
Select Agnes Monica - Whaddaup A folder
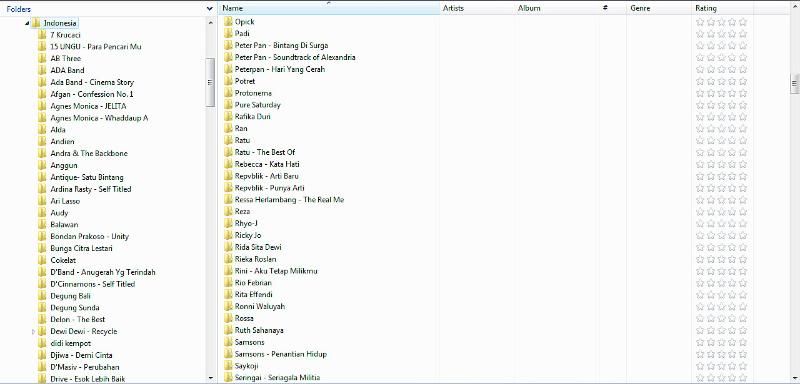click(99, 118)
